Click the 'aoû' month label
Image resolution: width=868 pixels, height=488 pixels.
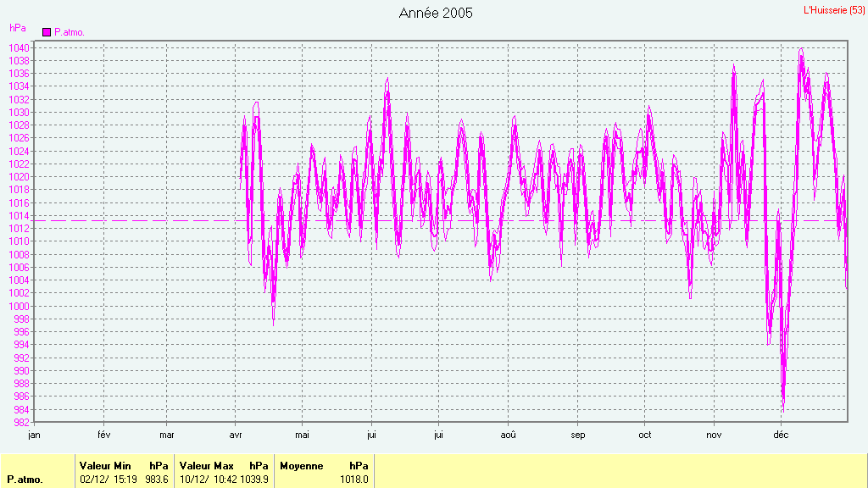click(x=509, y=435)
